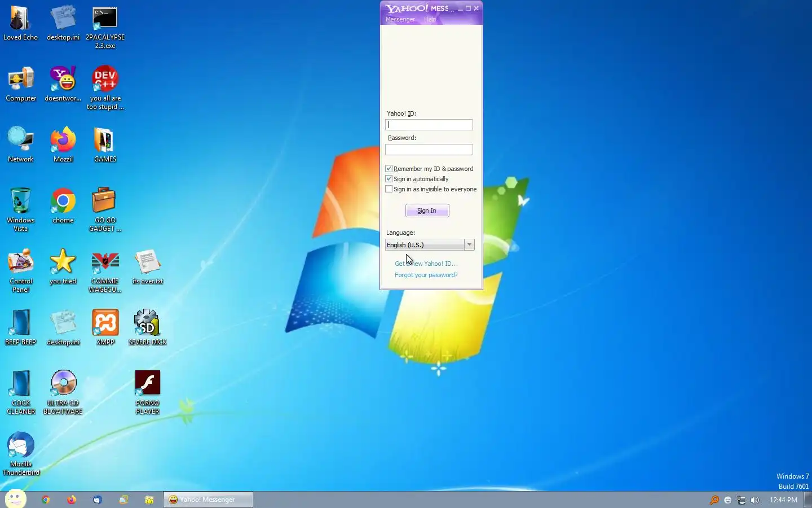812x508 pixels.
Task: Select the its over.txt file
Action: pos(147,268)
